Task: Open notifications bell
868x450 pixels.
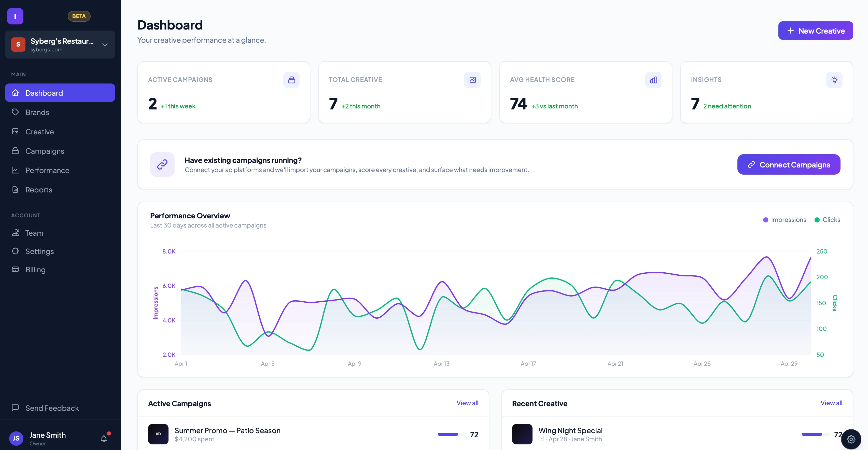Action: [x=104, y=439]
